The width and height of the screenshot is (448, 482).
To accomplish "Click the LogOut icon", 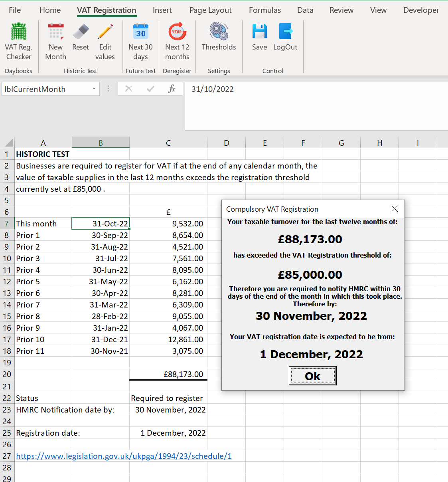I will (x=285, y=32).
